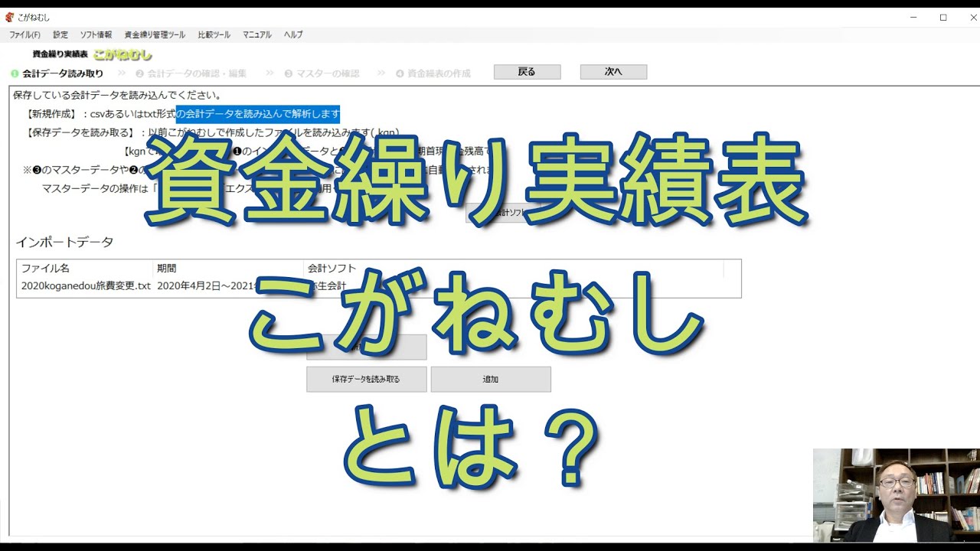980x551 pixels.
Task: Open the 資金繰り管理ツール menu
Action: [x=155, y=34]
